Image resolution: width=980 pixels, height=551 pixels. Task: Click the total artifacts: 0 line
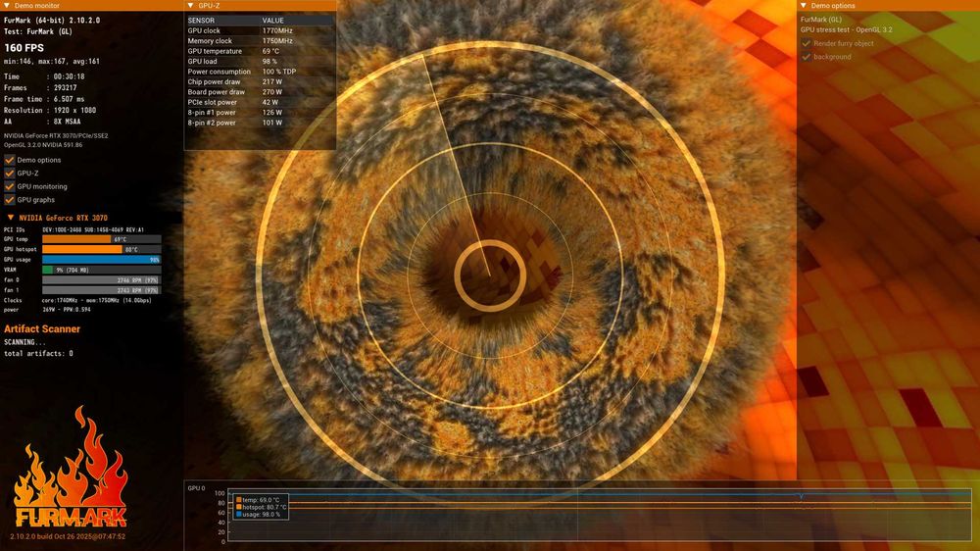click(x=38, y=353)
